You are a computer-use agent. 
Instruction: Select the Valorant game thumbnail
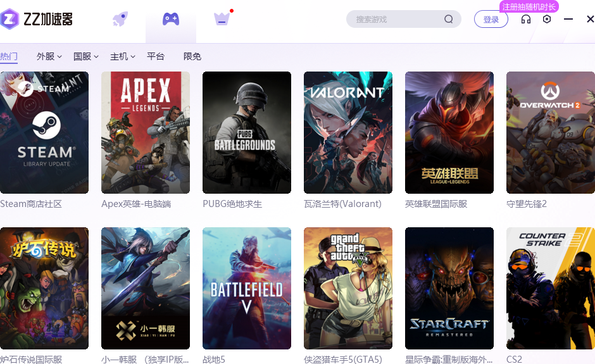pyautogui.click(x=348, y=132)
